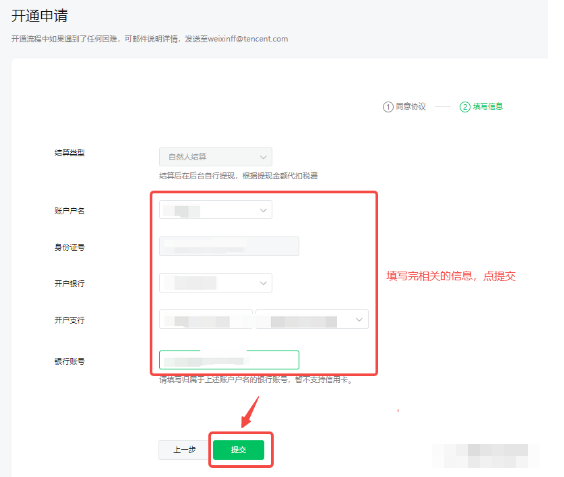Open the 开户银行 bank dropdown

pyautogui.click(x=215, y=283)
